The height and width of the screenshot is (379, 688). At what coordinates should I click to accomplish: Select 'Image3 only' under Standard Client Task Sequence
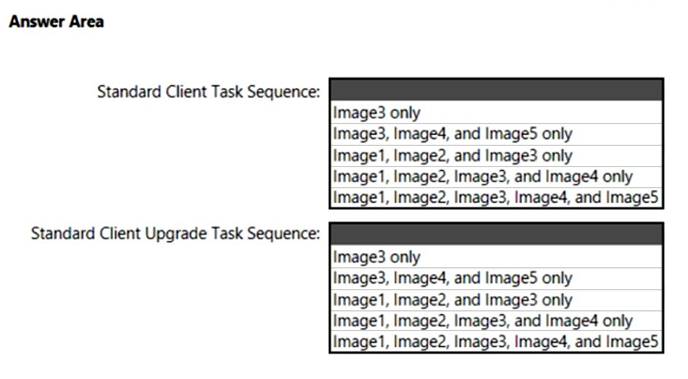click(496, 113)
